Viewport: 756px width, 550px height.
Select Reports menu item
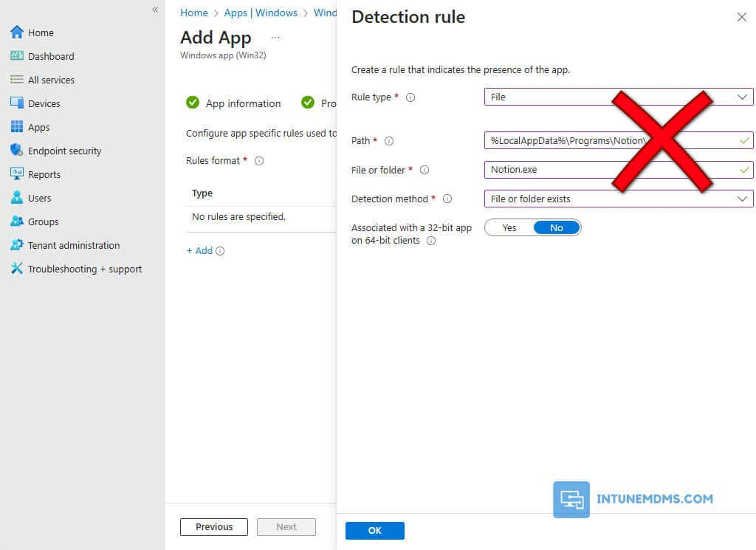35,174
